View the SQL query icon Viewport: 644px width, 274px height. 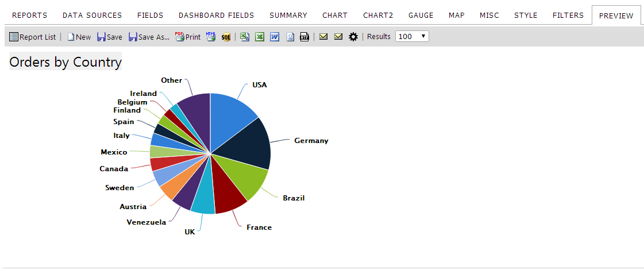coord(226,37)
